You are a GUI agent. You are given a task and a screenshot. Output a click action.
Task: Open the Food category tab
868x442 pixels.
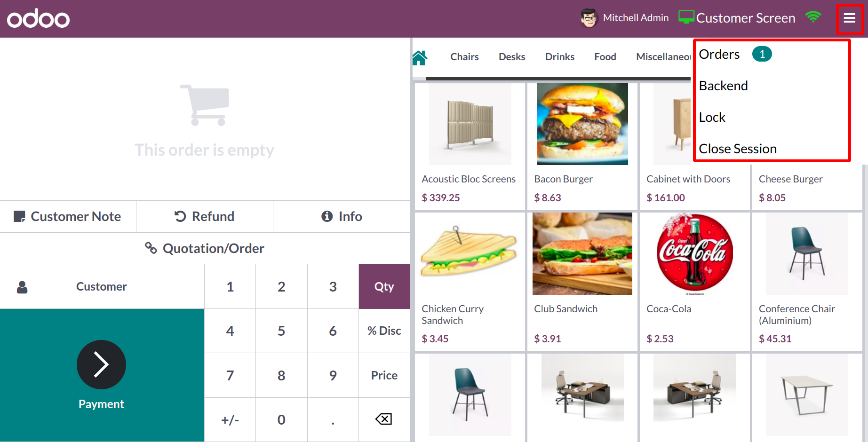pyautogui.click(x=605, y=57)
